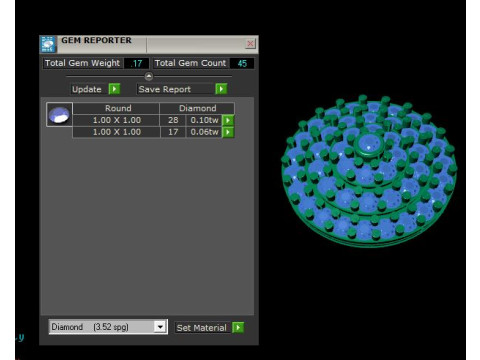Click the Set Material label
The image size is (480, 360).
(x=201, y=328)
